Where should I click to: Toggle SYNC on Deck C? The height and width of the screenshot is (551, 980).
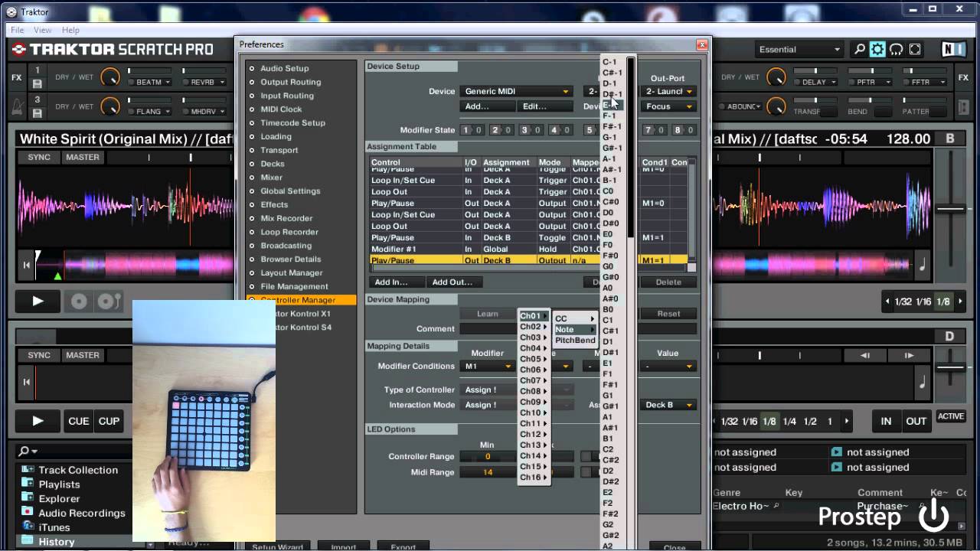tap(39, 355)
